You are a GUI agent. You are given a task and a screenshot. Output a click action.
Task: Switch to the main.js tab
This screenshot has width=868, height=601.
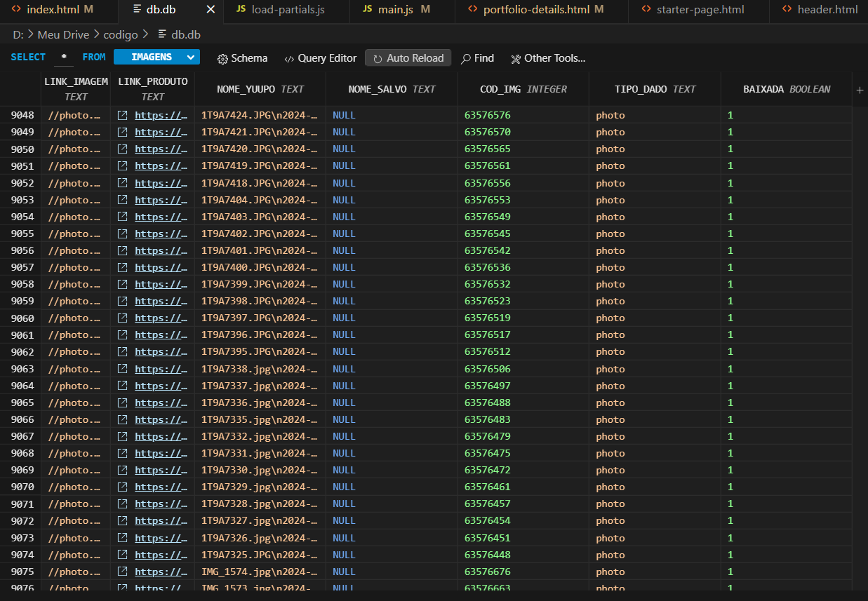click(x=396, y=10)
